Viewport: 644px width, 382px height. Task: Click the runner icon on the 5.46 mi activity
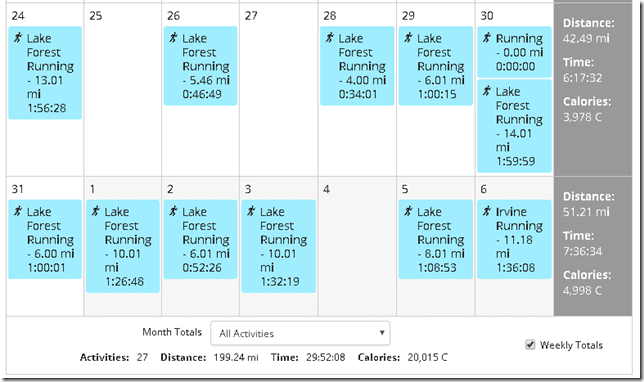(x=173, y=38)
